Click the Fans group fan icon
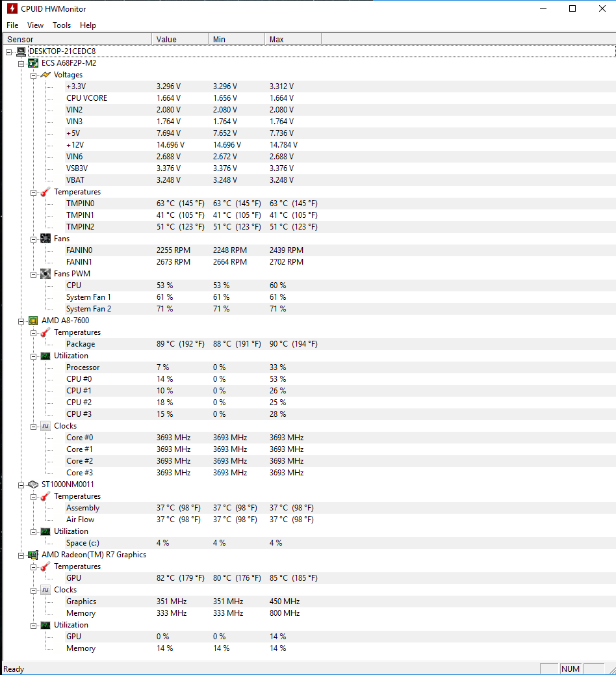Viewport: 616px width, 675px height. pos(45,239)
